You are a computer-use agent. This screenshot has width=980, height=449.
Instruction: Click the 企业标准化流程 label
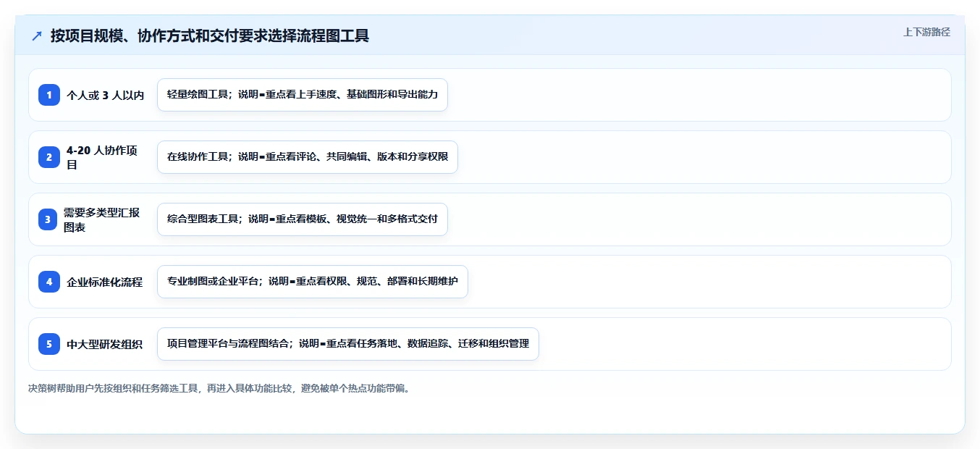[x=105, y=282]
